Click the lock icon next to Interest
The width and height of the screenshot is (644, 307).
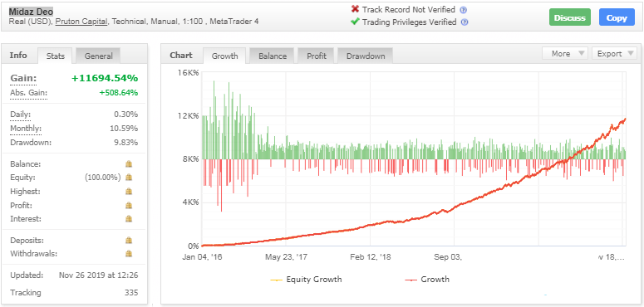129,219
